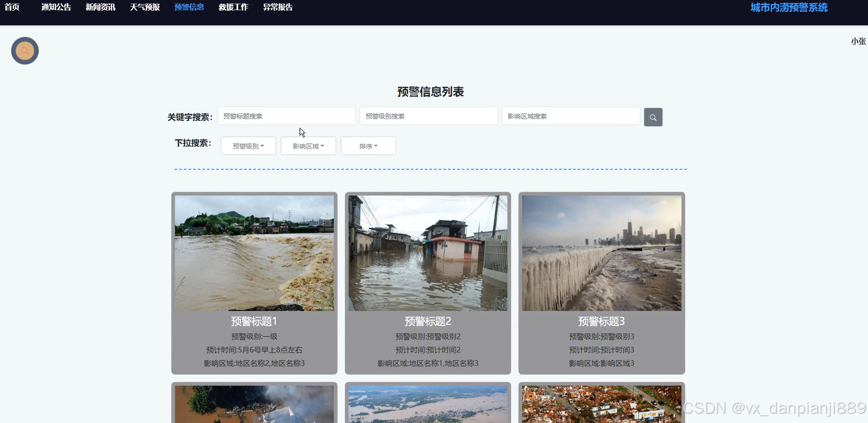Click text 预警级别:预警级别2
The image size is (868, 423).
(x=428, y=337)
